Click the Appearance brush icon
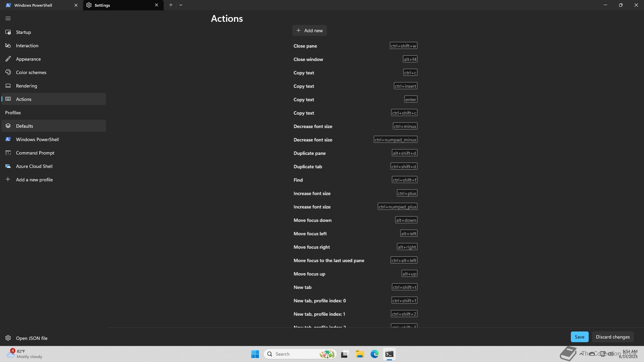Viewport: 644px width, 362px height. (8, 59)
